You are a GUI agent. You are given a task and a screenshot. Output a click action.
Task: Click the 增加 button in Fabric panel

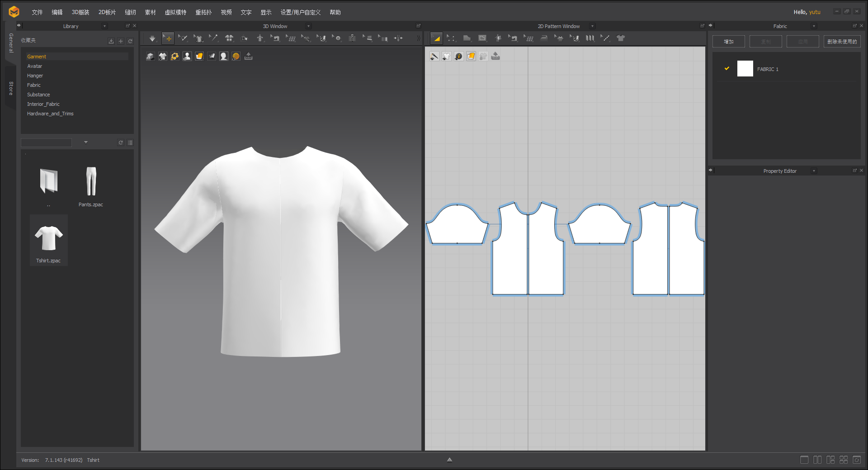click(728, 41)
